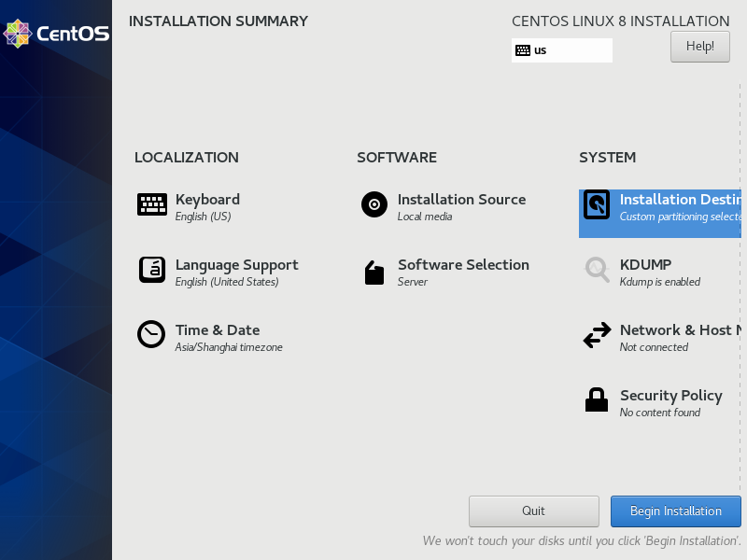The width and height of the screenshot is (747, 560).
Task: Open the Software Selection title
Action: click(x=463, y=265)
